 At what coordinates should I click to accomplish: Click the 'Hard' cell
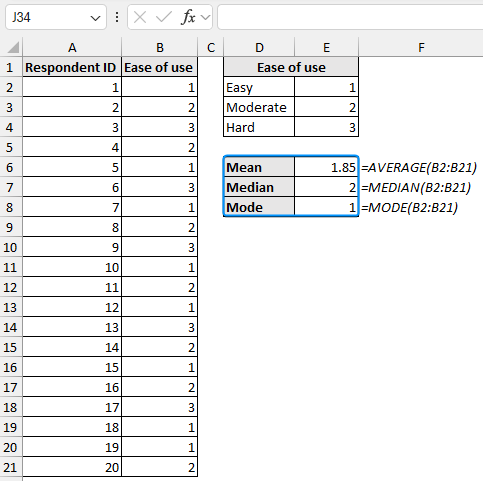point(259,127)
